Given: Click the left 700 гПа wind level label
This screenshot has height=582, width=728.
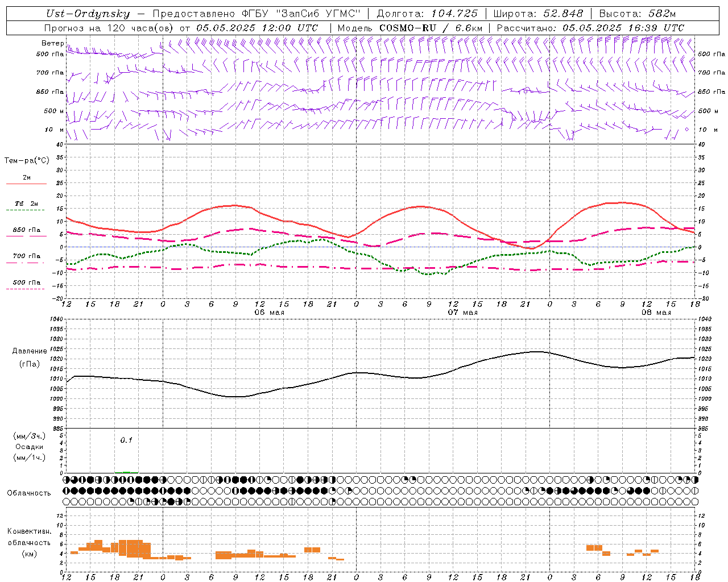Looking at the screenshot, I should pos(50,73).
